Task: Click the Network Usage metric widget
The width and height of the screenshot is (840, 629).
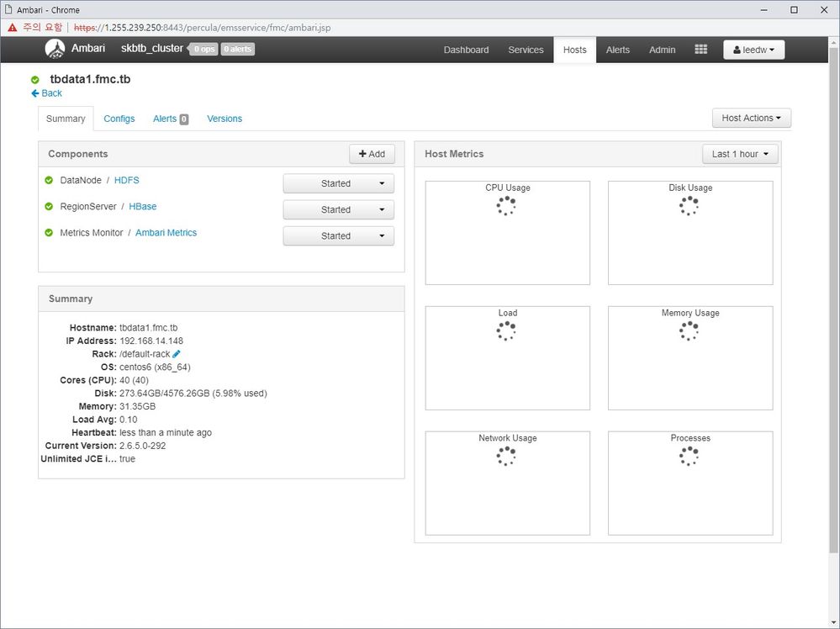Action: (x=507, y=483)
